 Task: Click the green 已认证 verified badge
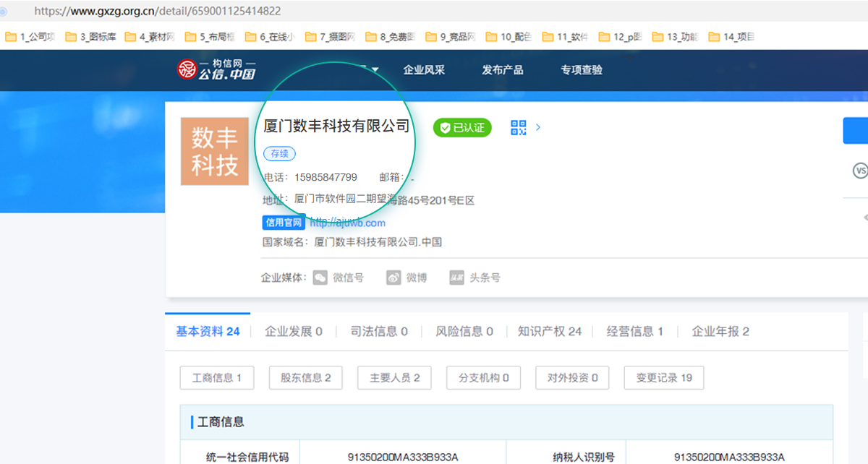[x=462, y=128]
